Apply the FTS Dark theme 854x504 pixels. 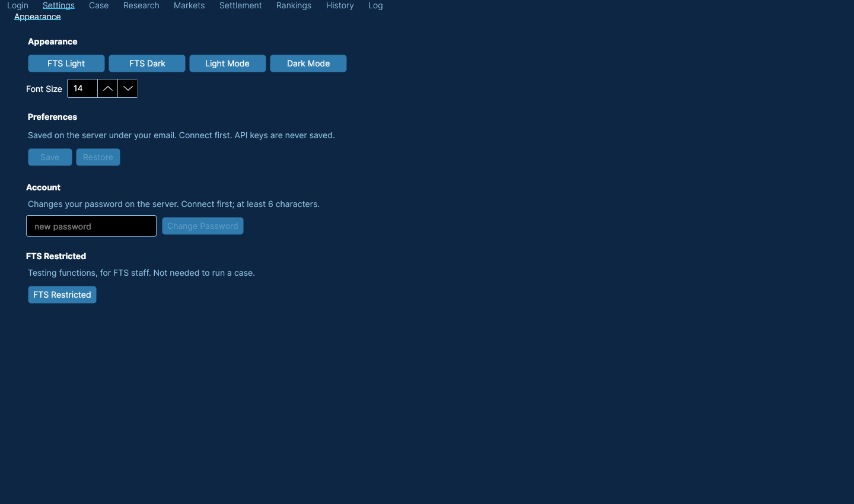click(147, 63)
